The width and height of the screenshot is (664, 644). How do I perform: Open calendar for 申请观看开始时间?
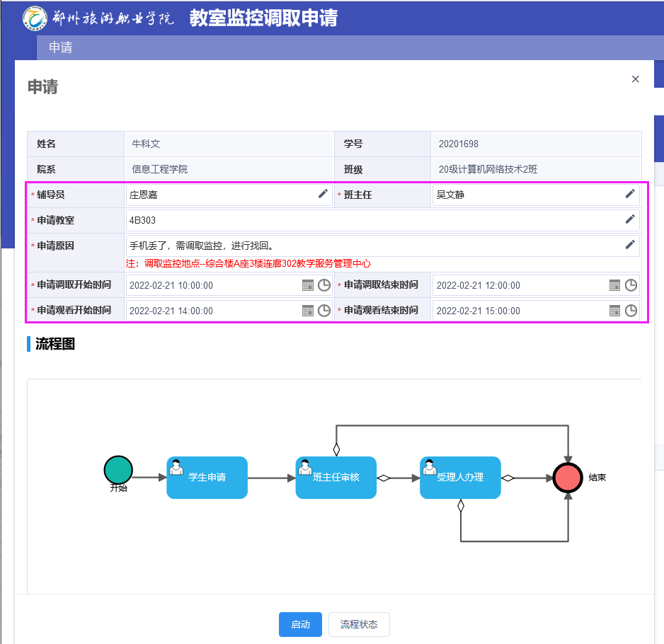coord(308,310)
